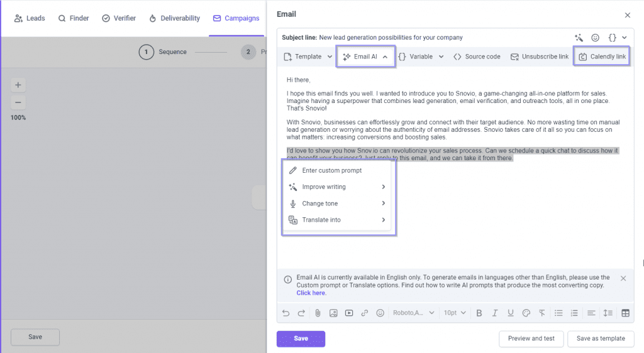644x353 pixels.
Task: Insert an Unsubscribe link
Action: [539, 57]
